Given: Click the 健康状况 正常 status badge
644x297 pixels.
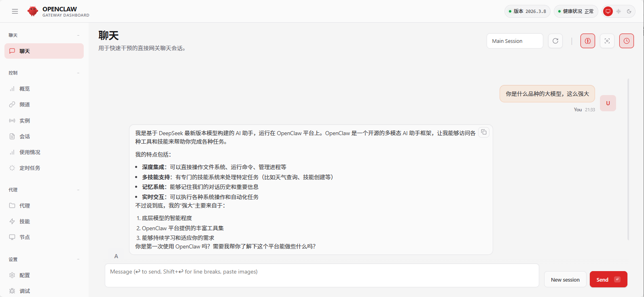Looking at the screenshot, I should coord(576,11).
